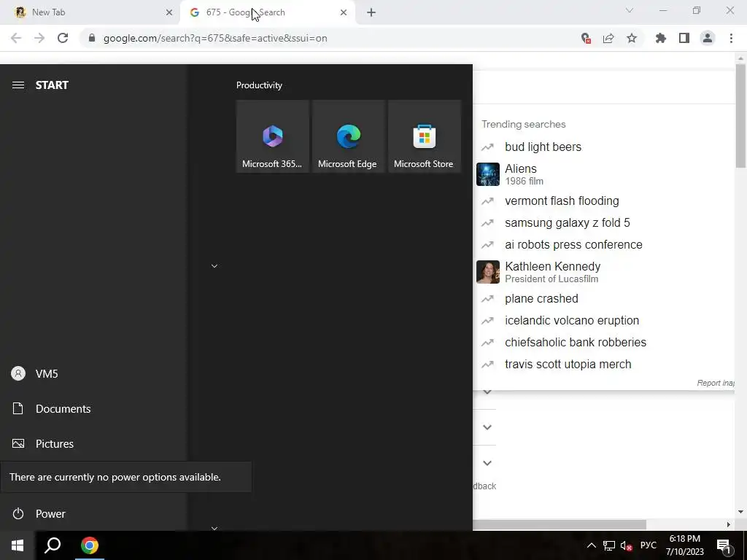
Task: Switch to the New Tab tab
Action: tap(90, 12)
